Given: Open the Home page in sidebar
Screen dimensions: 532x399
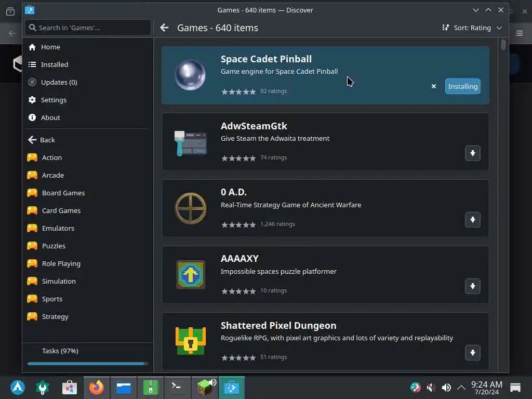Looking at the screenshot, I should [87, 47].
